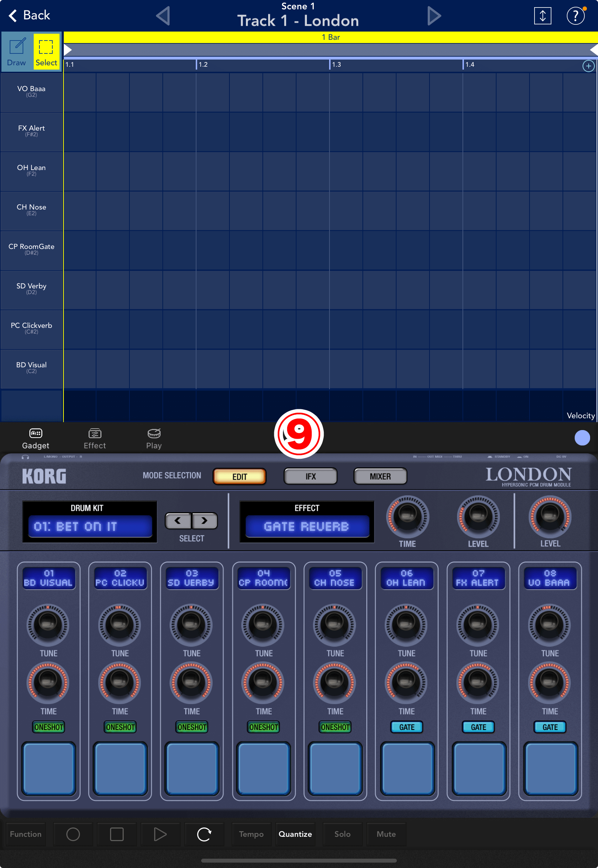Open the 06 OH LEAN sample selector
Screen dimensions: 598x868
407,578
